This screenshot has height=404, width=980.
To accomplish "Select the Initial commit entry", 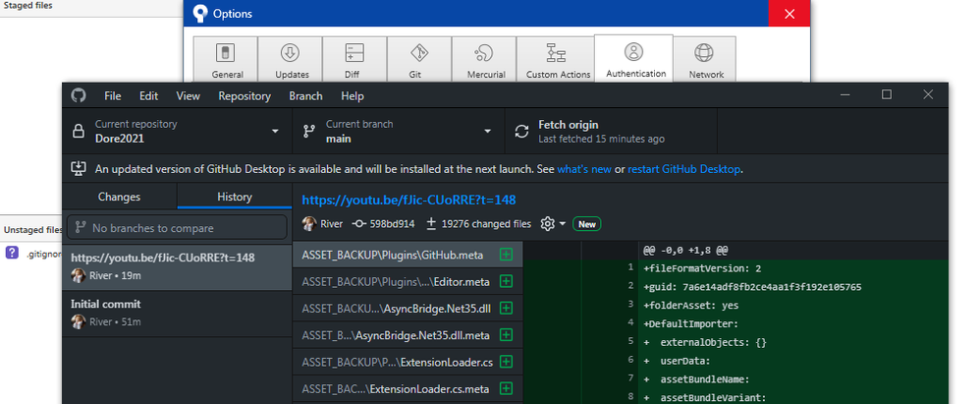I will click(177, 314).
